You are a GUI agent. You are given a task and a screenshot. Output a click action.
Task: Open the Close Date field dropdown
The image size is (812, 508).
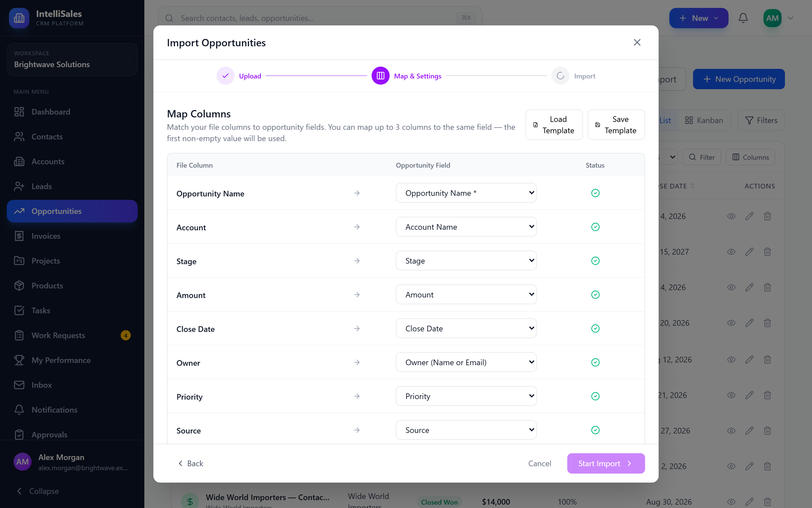point(466,328)
